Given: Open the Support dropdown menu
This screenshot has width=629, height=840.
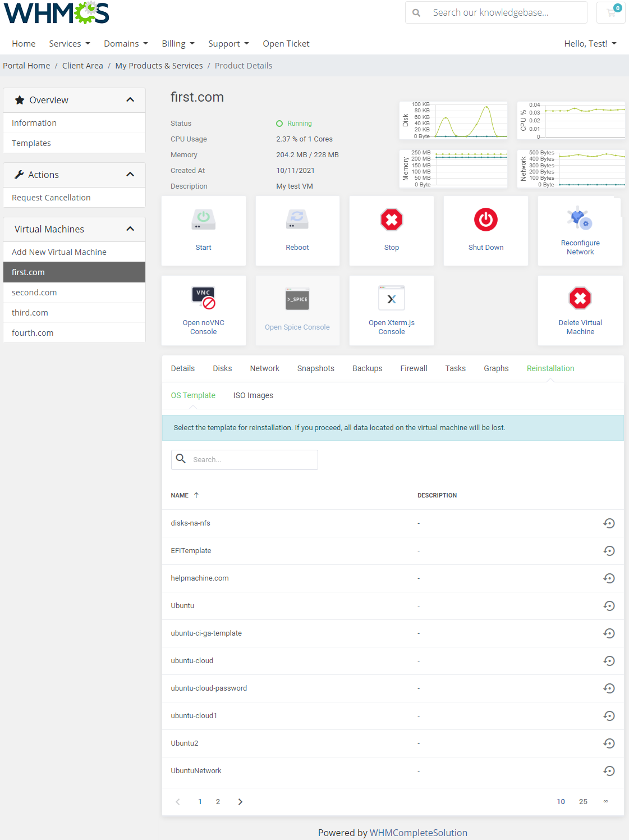Looking at the screenshot, I should click(x=228, y=44).
